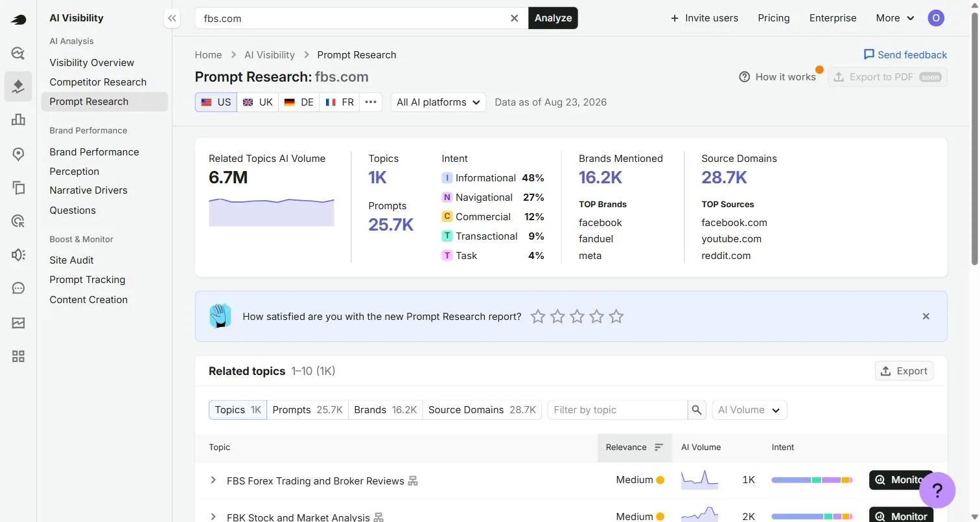Click the Relevance sort icon
The image size is (980, 522).
click(659, 447)
